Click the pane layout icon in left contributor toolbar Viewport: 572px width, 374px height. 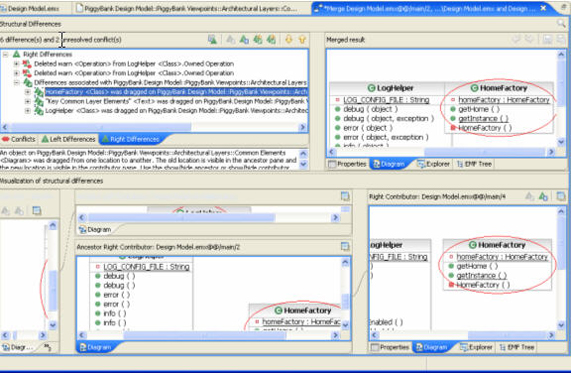click(x=36, y=211)
